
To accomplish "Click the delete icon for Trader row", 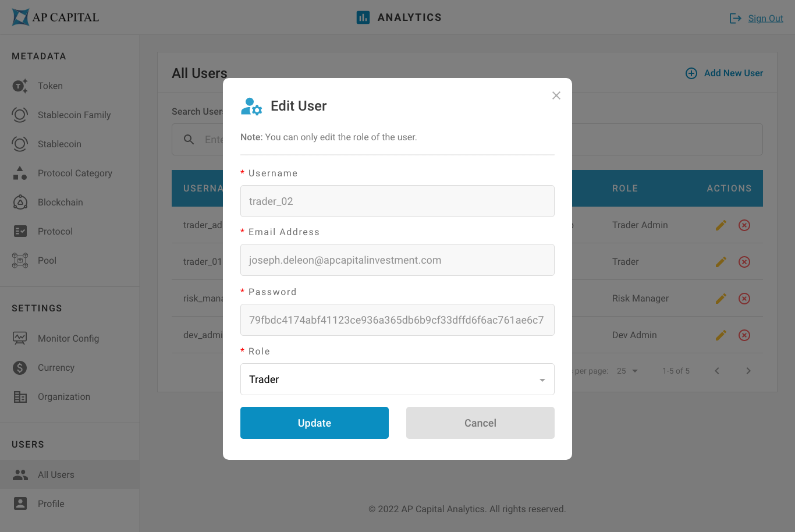I will click(x=744, y=262).
